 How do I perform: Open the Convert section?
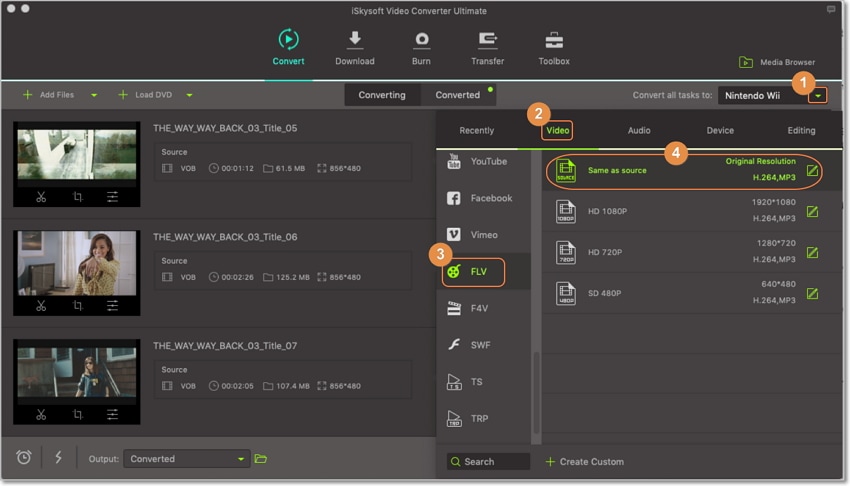(x=288, y=48)
